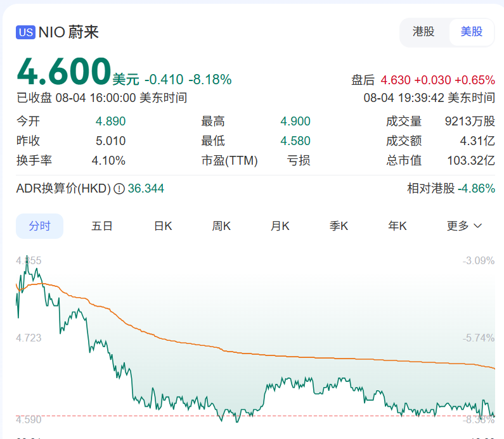
Task: Select the 季K chart tab
Action: 339,226
